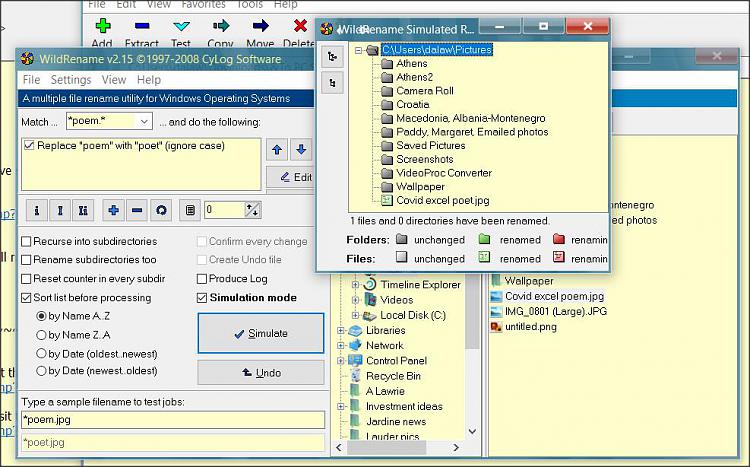Select Libraries in the background folder tree

[386, 330]
